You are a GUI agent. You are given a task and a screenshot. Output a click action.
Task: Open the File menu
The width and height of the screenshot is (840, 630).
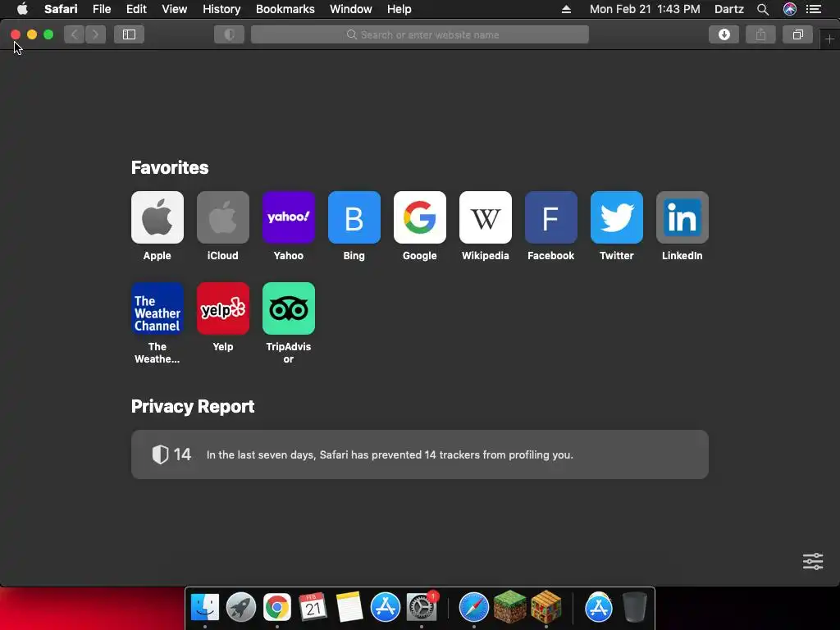[x=102, y=9]
